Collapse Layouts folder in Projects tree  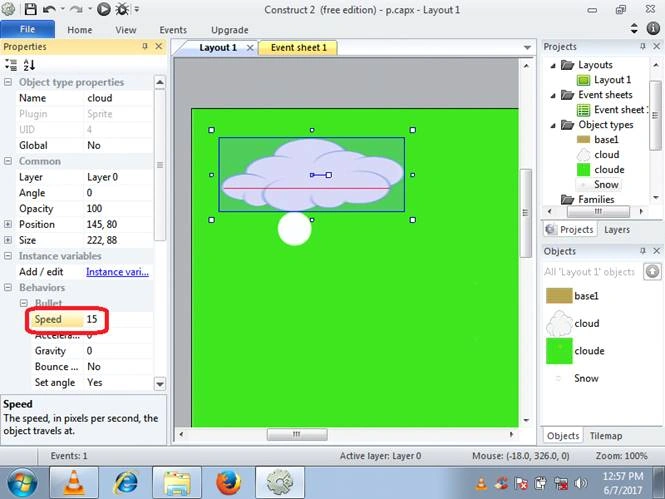click(553, 65)
